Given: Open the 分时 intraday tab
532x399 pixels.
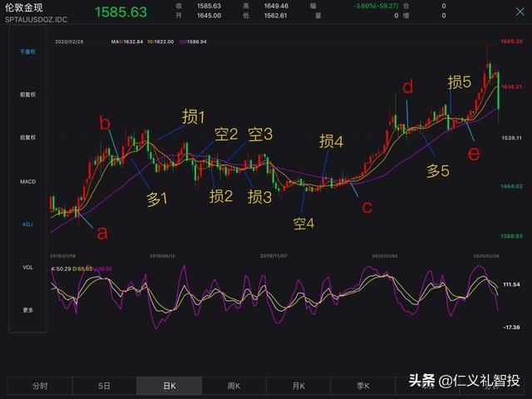Looking at the screenshot, I should (40, 386).
